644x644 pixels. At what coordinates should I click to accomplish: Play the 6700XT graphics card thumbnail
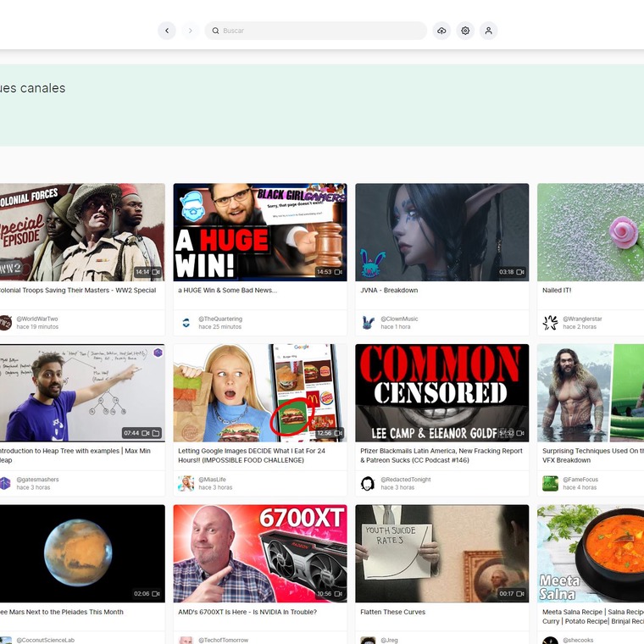pyautogui.click(x=260, y=553)
